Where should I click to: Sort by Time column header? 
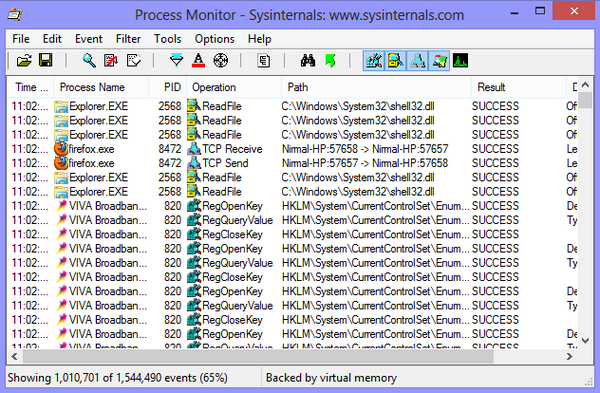pyautogui.click(x=31, y=87)
